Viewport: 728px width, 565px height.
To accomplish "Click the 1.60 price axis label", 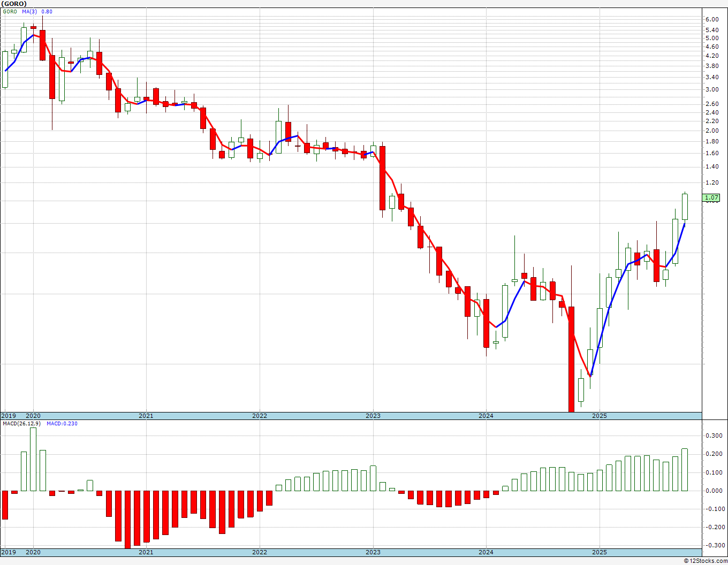I will (712, 153).
